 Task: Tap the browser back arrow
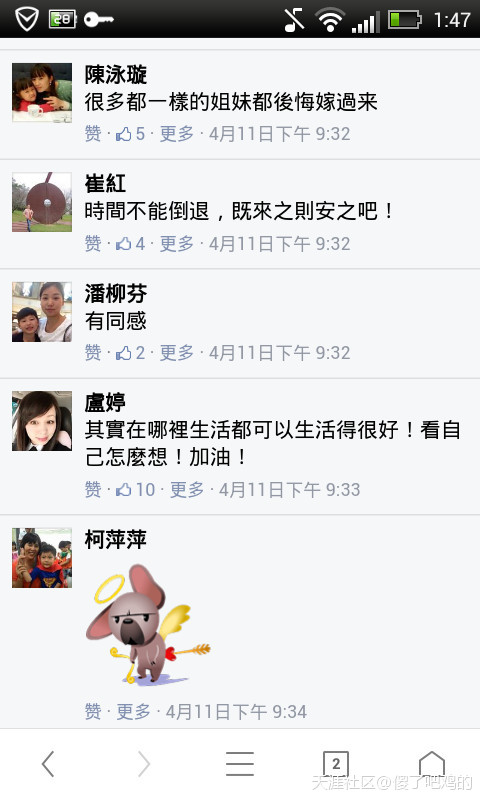pos(48,764)
